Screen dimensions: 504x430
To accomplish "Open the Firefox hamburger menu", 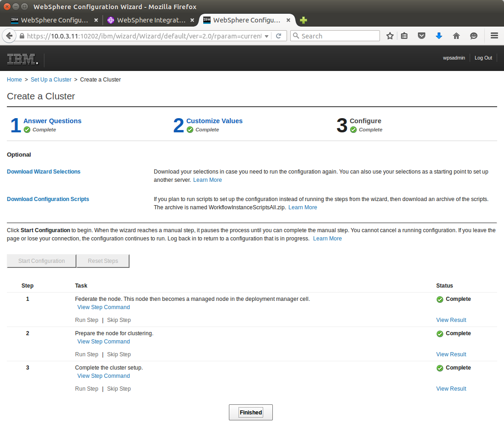I will pyautogui.click(x=494, y=36).
